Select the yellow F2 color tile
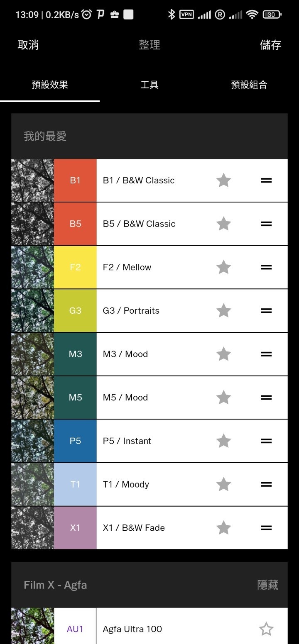The width and height of the screenshot is (299, 644). tap(75, 267)
